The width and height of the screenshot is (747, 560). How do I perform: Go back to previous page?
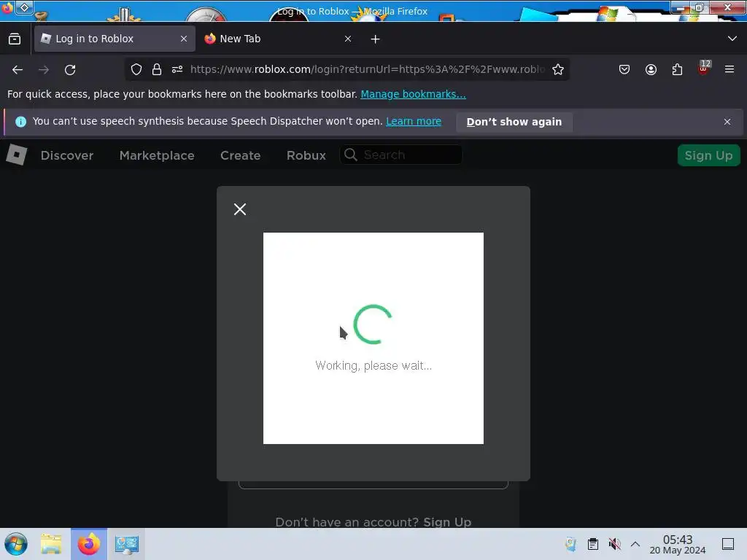[18, 69]
